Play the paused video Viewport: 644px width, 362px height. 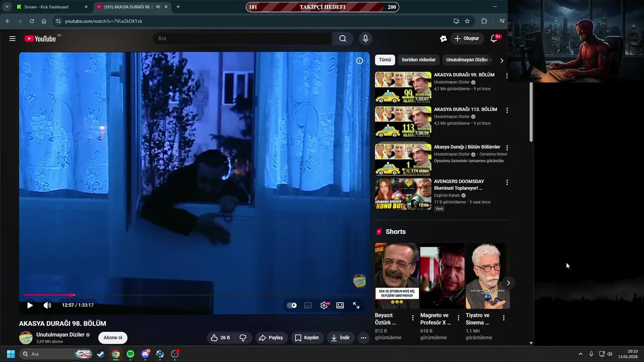(30, 305)
